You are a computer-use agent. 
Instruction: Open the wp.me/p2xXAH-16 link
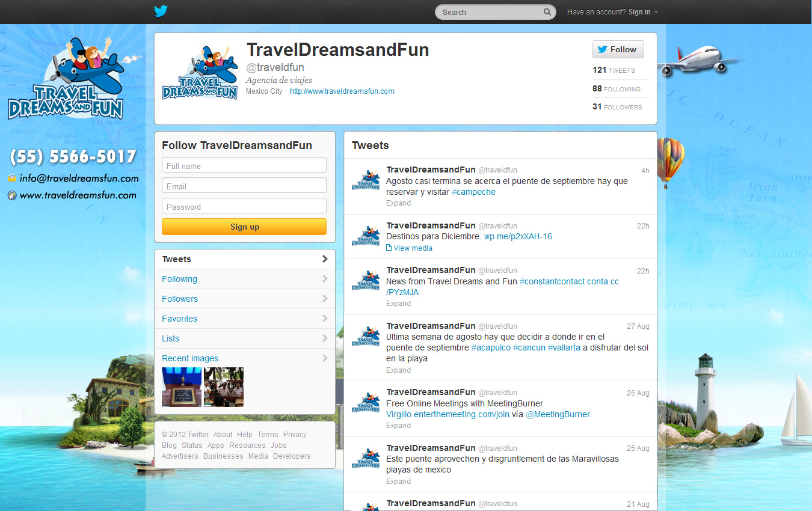click(518, 236)
